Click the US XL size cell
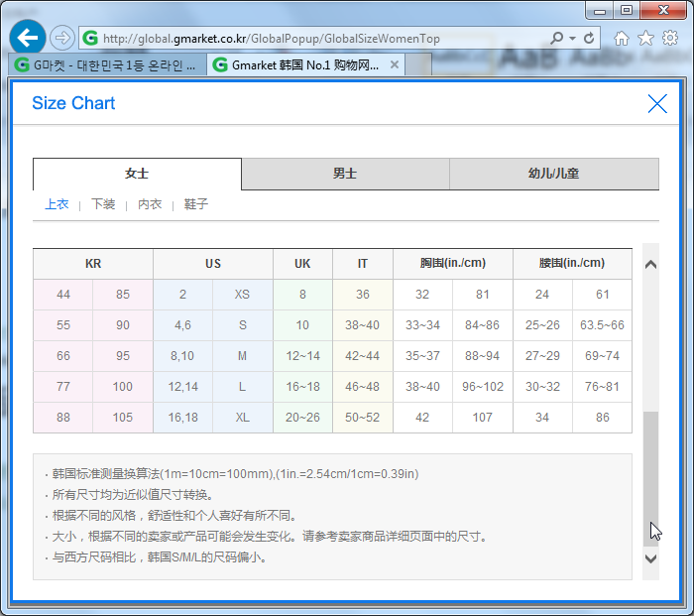Image resolution: width=694 pixels, height=616 pixels. [243, 418]
